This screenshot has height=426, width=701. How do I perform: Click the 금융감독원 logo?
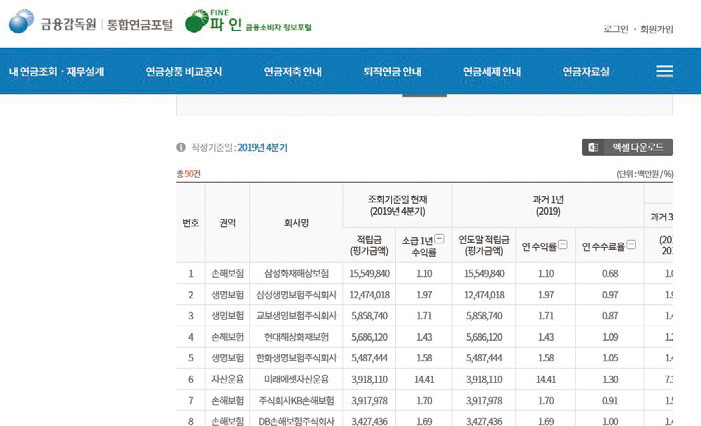[50, 23]
